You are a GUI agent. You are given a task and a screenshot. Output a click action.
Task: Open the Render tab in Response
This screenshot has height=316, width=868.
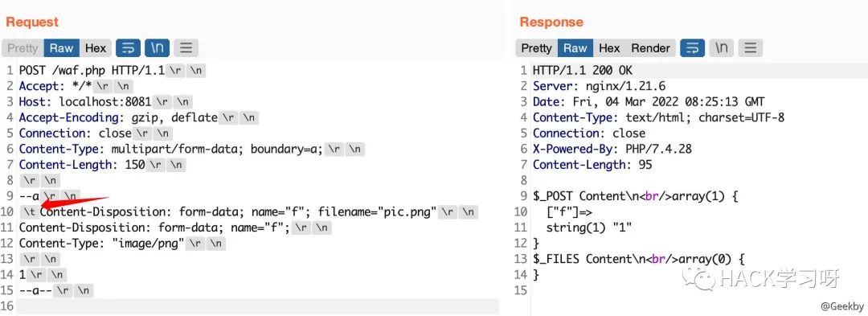pyautogui.click(x=650, y=48)
